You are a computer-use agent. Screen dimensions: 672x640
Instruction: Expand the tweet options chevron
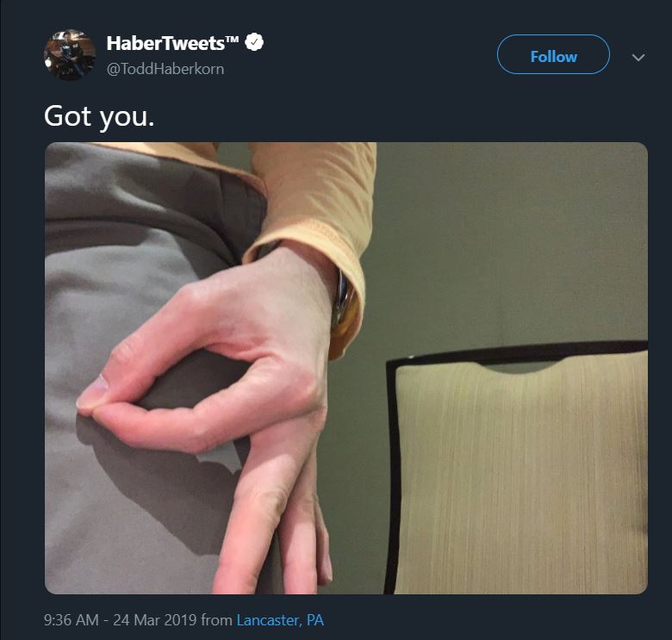coord(638,57)
